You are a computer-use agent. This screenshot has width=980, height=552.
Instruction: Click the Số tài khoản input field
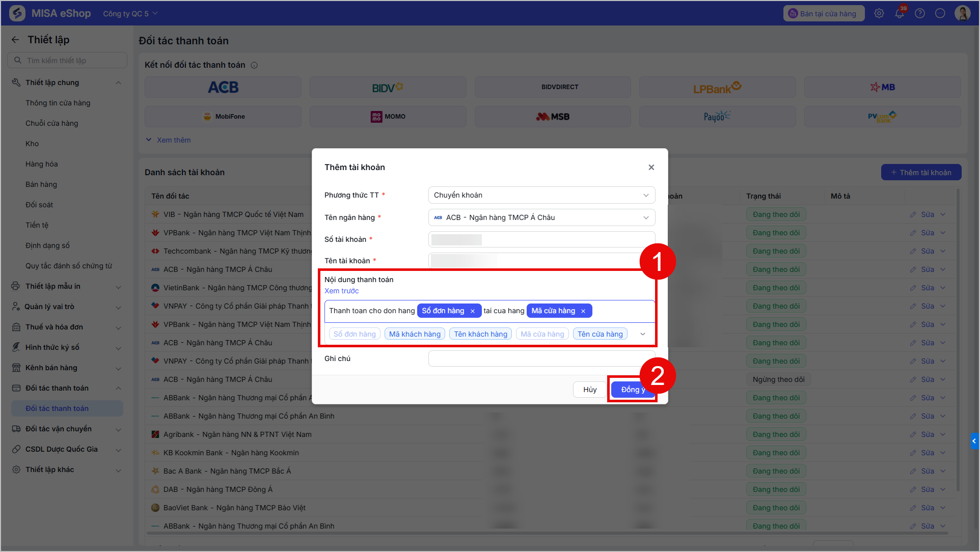(541, 239)
